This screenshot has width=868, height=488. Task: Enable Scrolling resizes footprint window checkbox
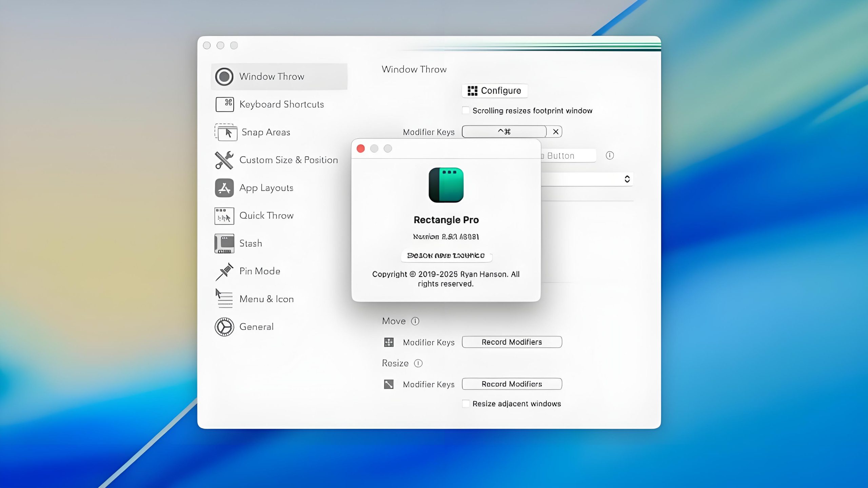click(466, 111)
